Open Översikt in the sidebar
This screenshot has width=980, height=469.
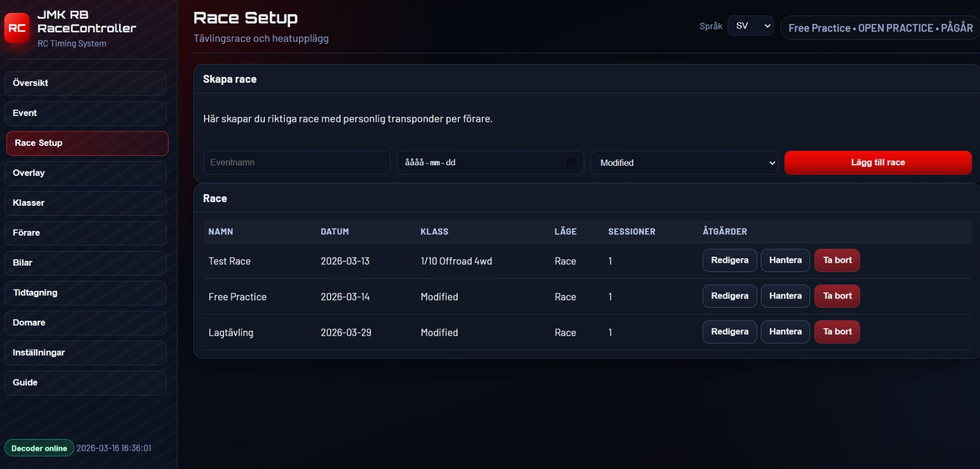tap(86, 83)
